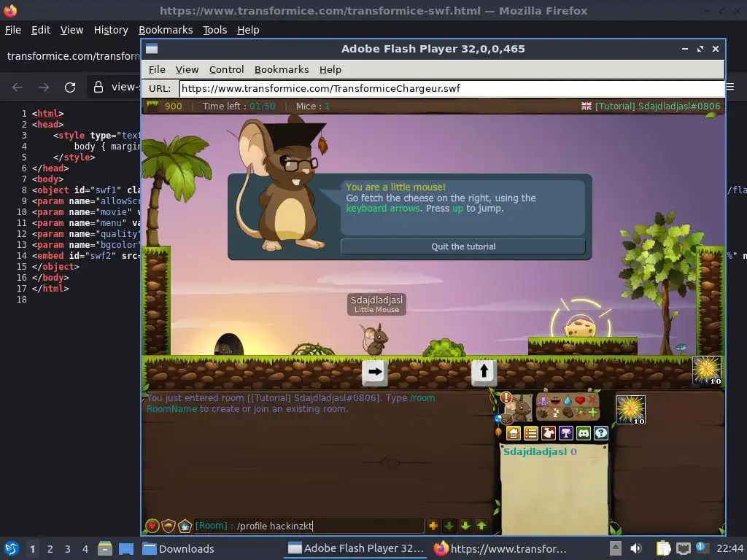Screen dimensions: 747x560
Task: Click the padlock site info icon
Action: pos(98,87)
